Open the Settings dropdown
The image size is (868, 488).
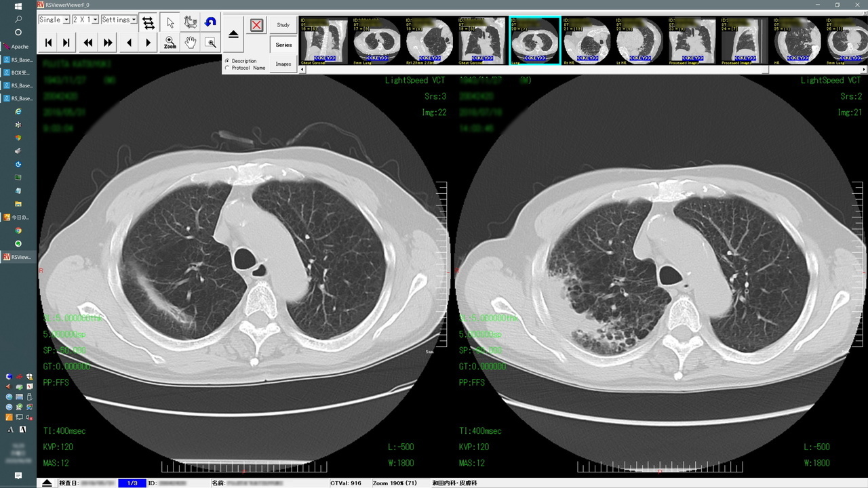[119, 20]
